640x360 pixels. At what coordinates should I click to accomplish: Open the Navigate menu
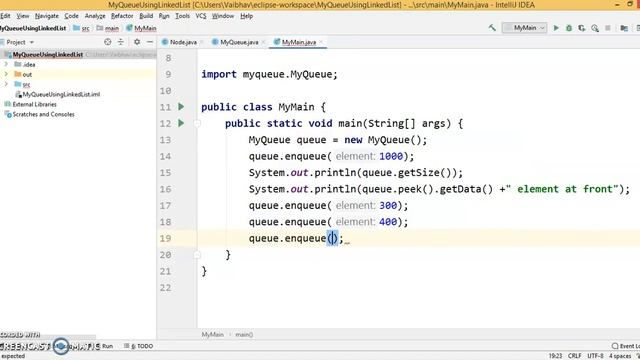click(47, 16)
